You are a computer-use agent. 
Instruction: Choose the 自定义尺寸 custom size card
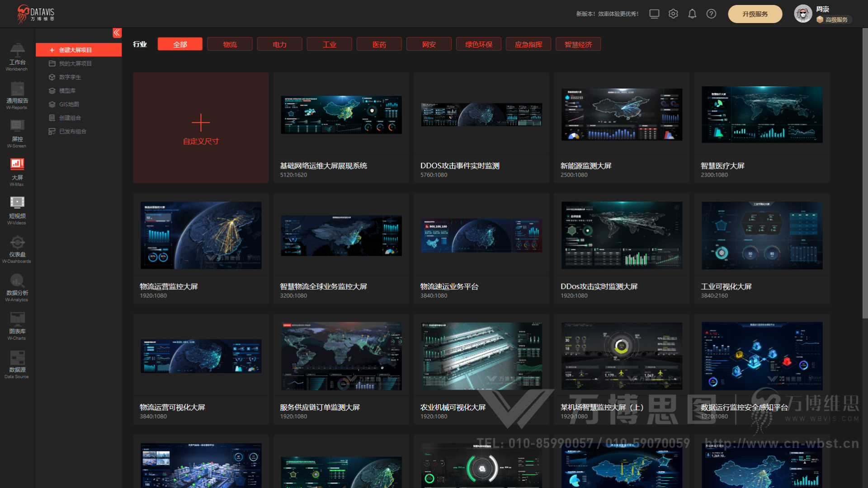[x=201, y=128]
